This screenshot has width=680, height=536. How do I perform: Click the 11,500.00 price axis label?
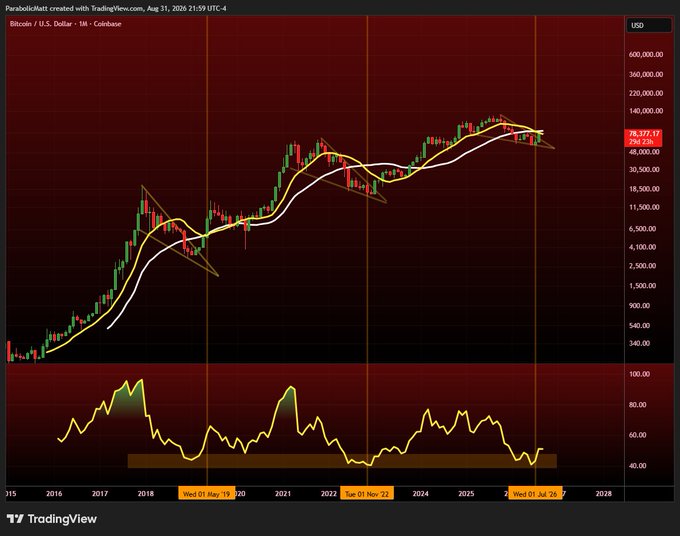click(644, 207)
